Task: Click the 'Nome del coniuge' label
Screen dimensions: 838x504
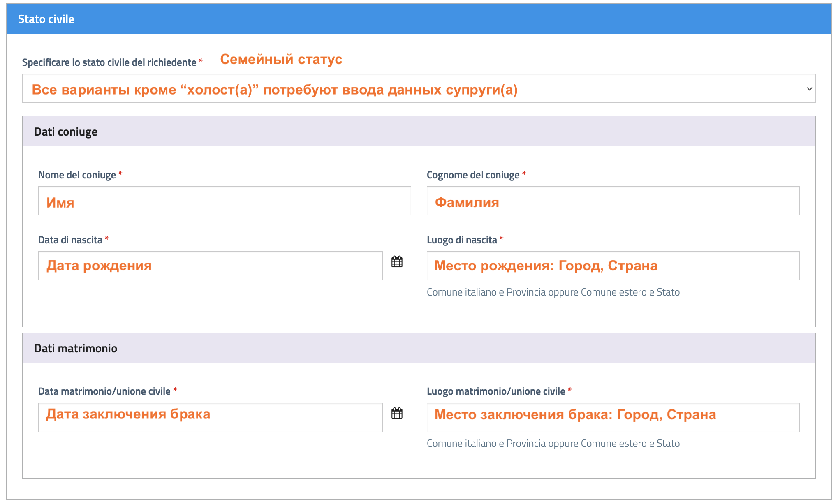Action: pyautogui.click(x=77, y=175)
